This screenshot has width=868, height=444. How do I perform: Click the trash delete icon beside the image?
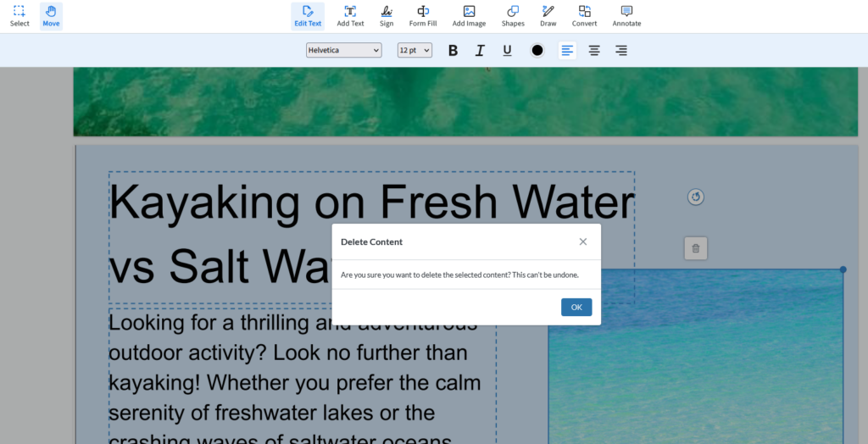(x=696, y=248)
